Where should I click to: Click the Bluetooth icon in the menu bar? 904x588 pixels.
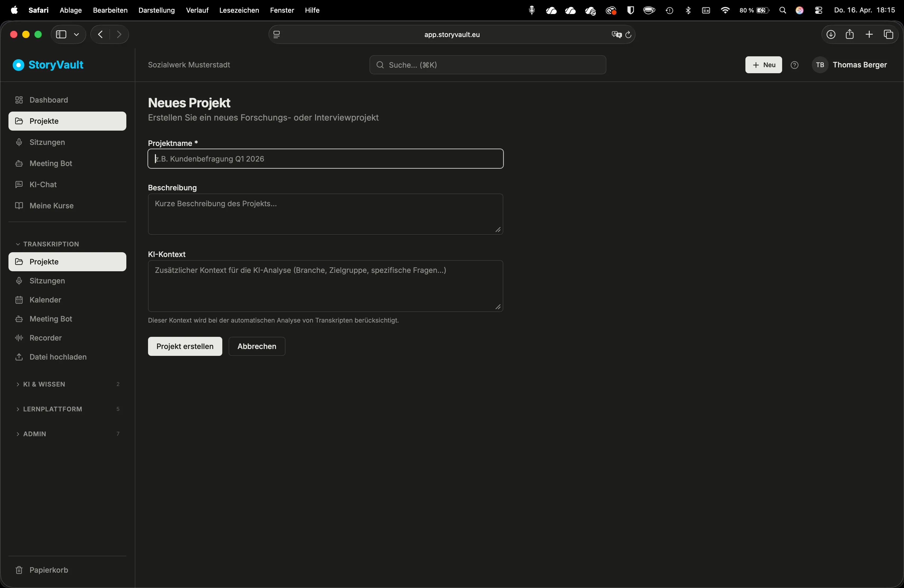(688, 10)
